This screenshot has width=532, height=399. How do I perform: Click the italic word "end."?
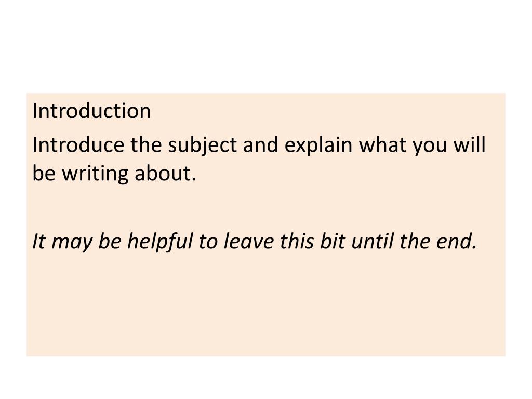[456, 241]
